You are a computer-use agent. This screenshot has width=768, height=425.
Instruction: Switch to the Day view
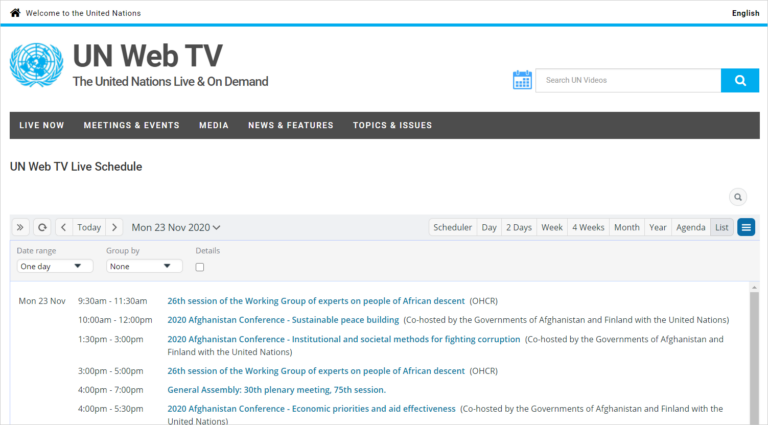(x=489, y=227)
